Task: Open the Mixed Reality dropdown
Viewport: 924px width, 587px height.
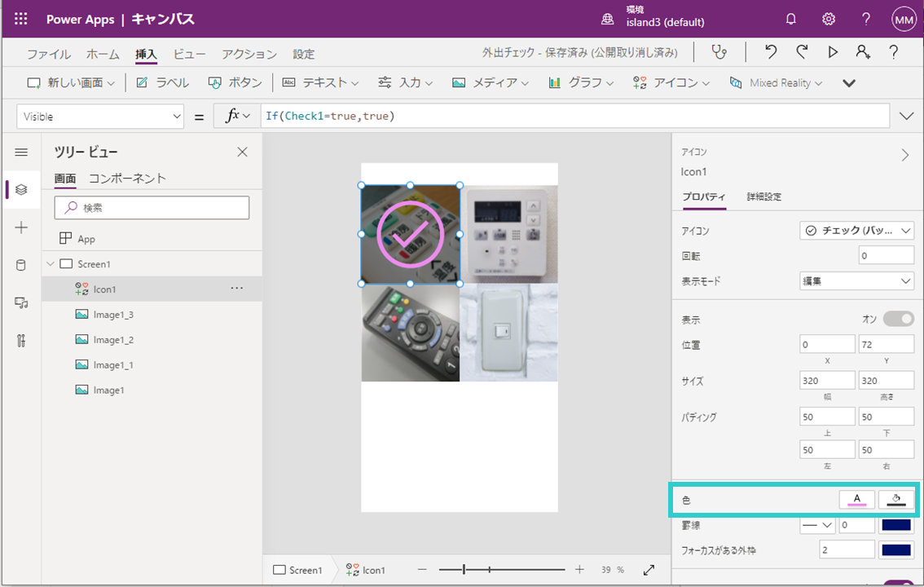Action: point(776,82)
